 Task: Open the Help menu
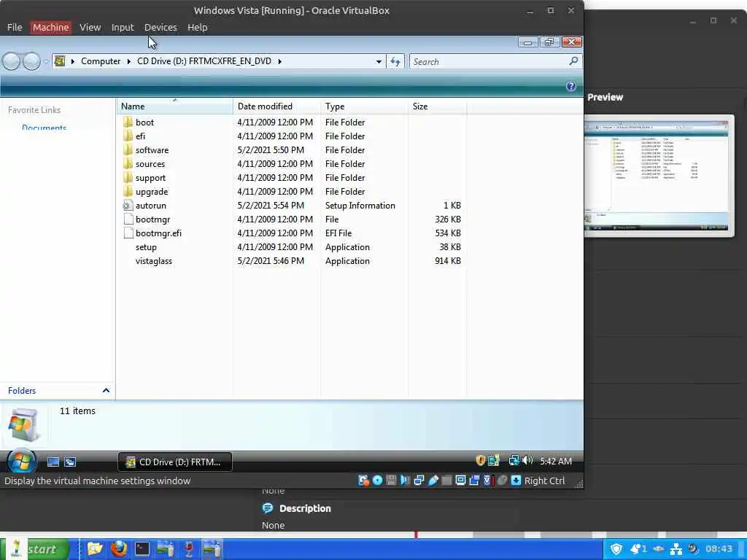coord(197,27)
